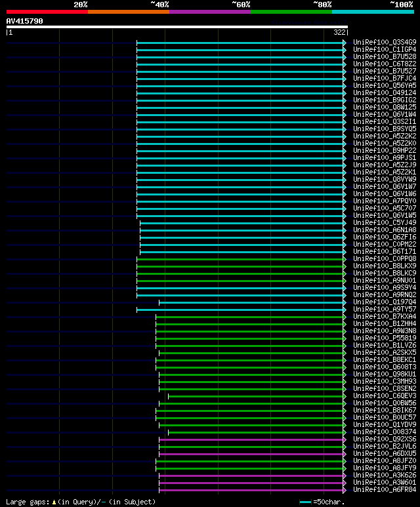The image size is (420, 507).
Task: Select the UniRef100_B9GIG2 label
Action: [385, 100]
